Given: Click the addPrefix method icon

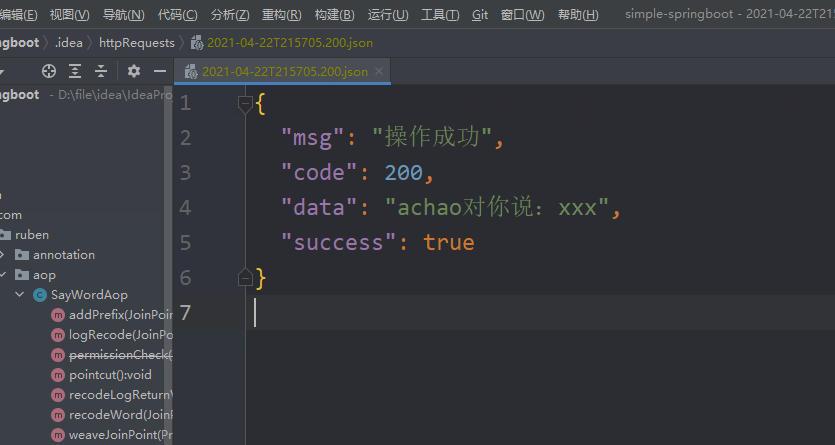Looking at the screenshot, I should [x=58, y=315].
